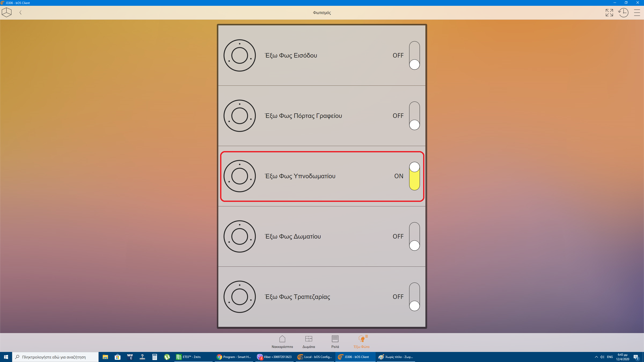Click the dial icon beside Έξω Φως Τραπεζαρίας
The height and width of the screenshot is (362, 644).
(239, 297)
